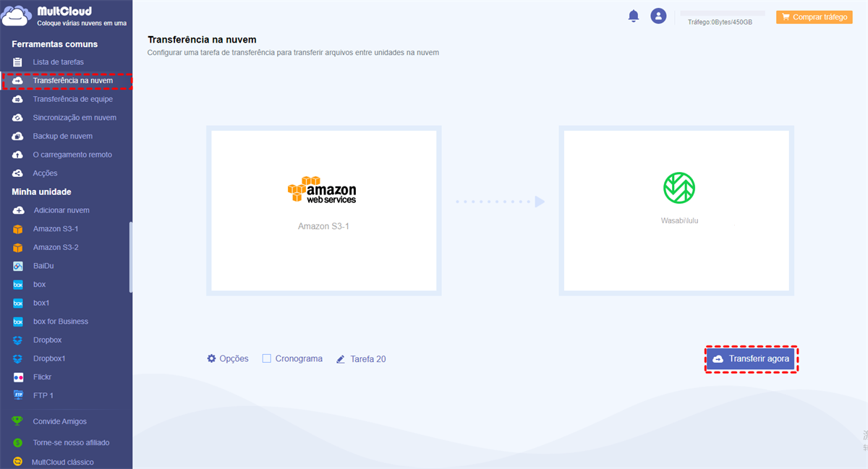Click Comprar tráfego button
This screenshot has width=868, height=469.
coord(814,17)
